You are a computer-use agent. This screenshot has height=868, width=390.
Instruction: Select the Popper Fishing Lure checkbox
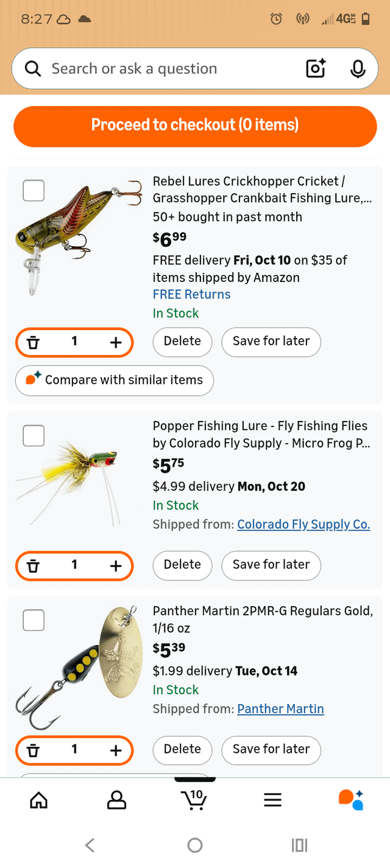click(34, 436)
